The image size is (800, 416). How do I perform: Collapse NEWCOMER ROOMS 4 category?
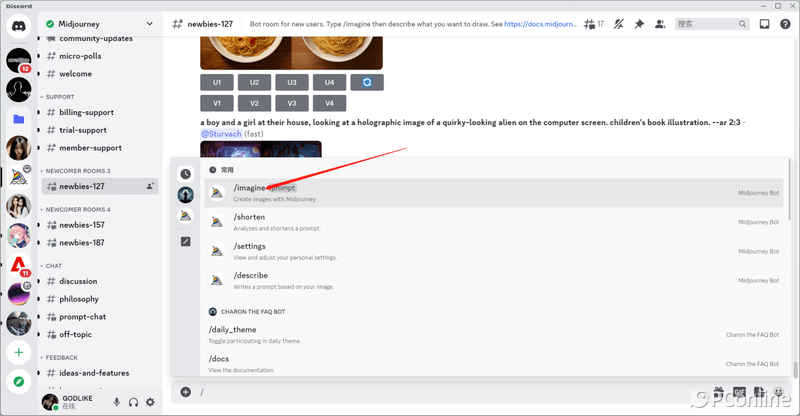point(76,210)
